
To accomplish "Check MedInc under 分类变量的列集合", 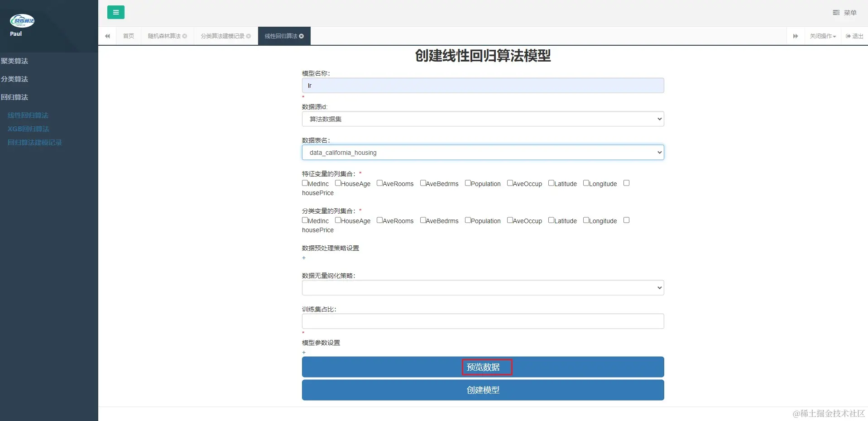I will pyautogui.click(x=305, y=220).
